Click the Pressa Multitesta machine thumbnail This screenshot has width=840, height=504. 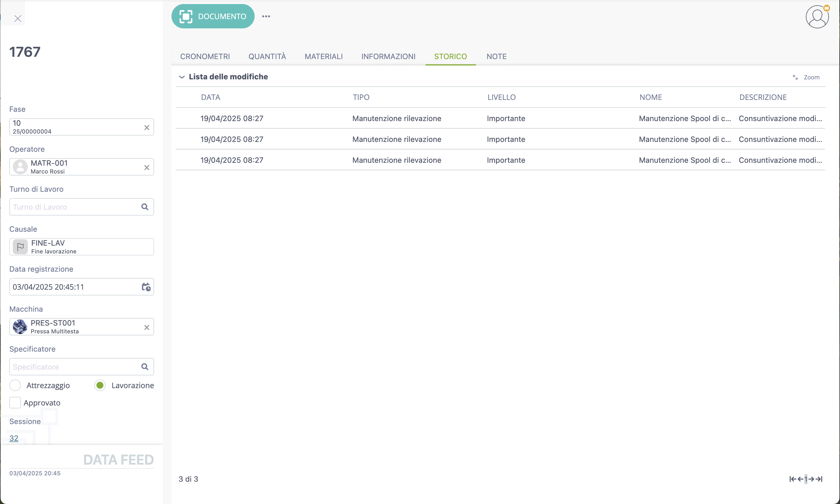pos(20,327)
